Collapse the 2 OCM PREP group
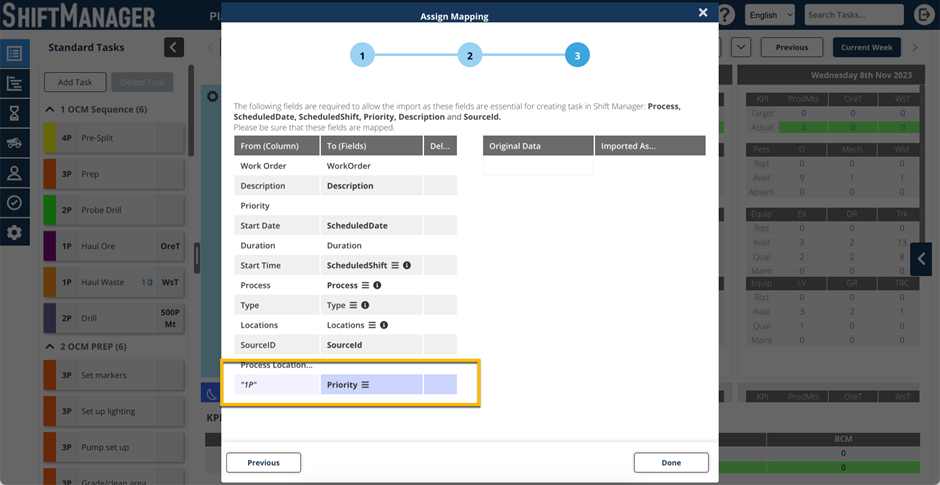Image resolution: width=940 pixels, height=485 pixels. click(50, 347)
